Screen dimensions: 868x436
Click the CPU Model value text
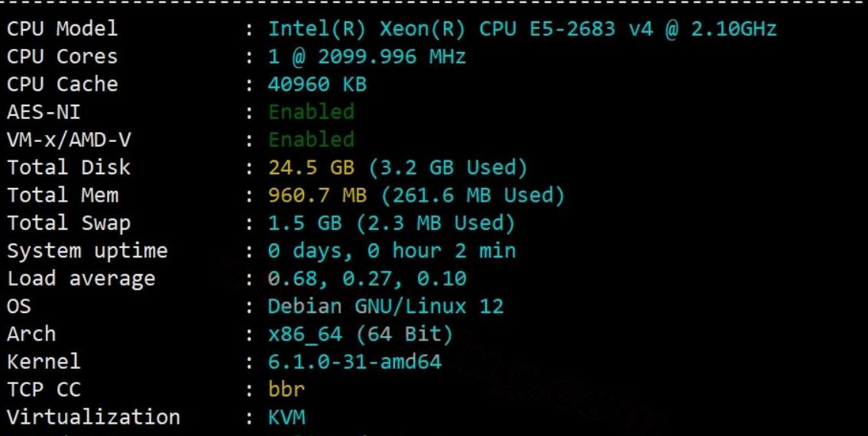522,29
